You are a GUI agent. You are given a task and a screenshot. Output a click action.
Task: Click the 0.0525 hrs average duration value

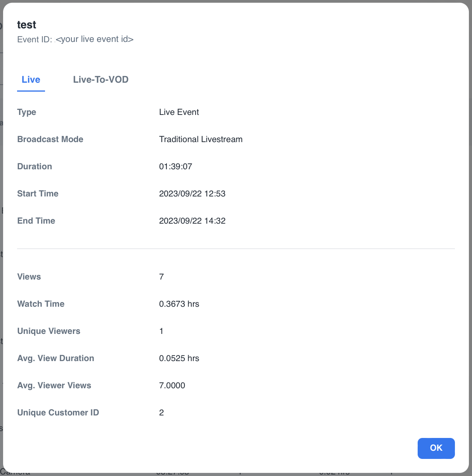coord(179,358)
